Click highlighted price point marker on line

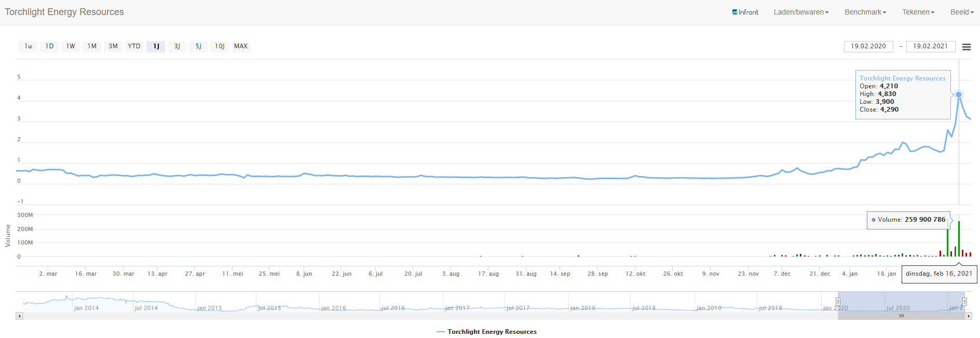pos(959,94)
